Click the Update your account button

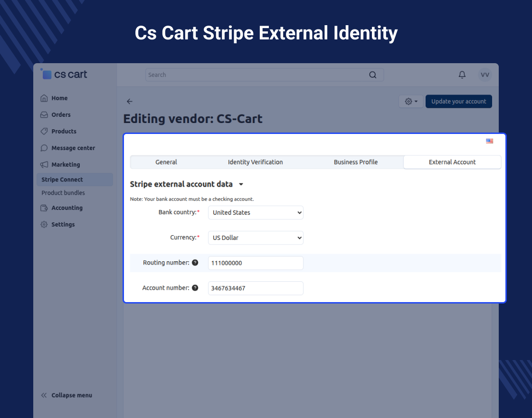(x=459, y=102)
